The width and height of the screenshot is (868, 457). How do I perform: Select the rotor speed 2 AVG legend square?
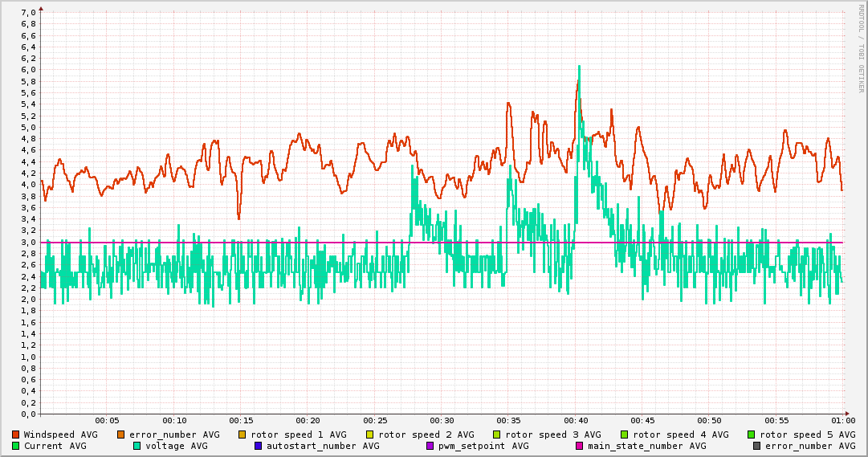click(x=369, y=435)
